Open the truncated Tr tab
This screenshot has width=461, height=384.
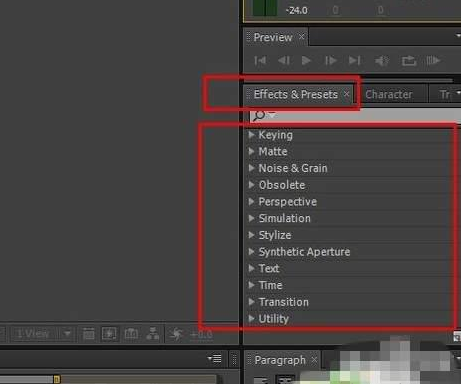click(x=445, y=94)
